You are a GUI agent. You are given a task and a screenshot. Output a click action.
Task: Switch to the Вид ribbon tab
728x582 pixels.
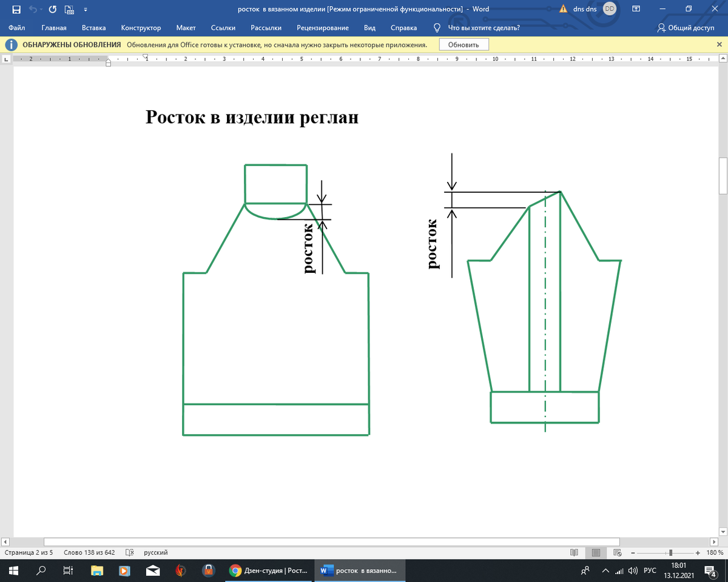tap(369, 28)
